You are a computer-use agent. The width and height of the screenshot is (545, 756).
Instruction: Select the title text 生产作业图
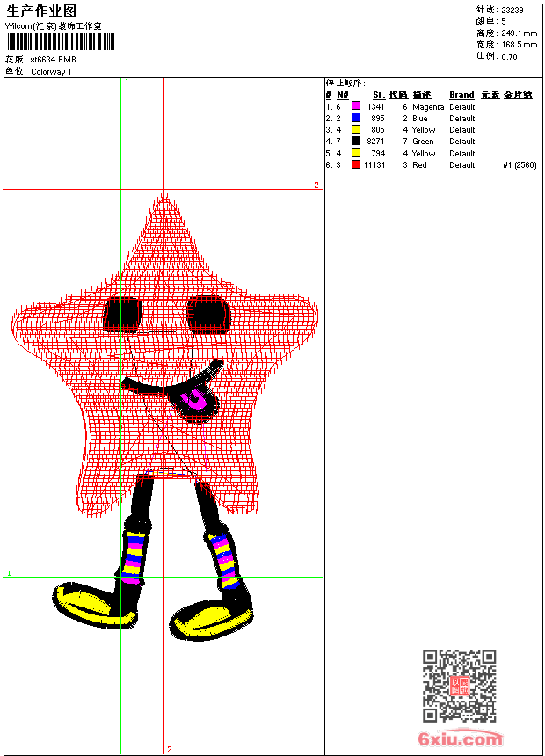tap(41, 11)
